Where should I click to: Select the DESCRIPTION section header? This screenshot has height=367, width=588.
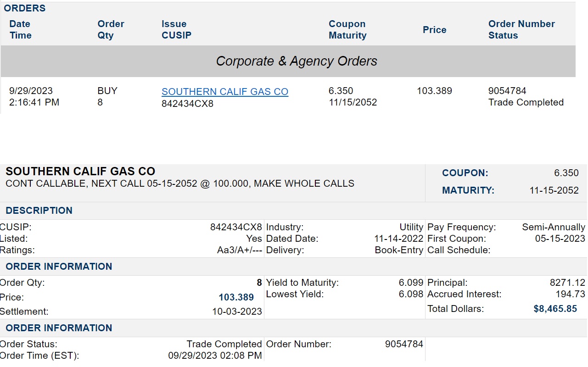click(39, 211)
